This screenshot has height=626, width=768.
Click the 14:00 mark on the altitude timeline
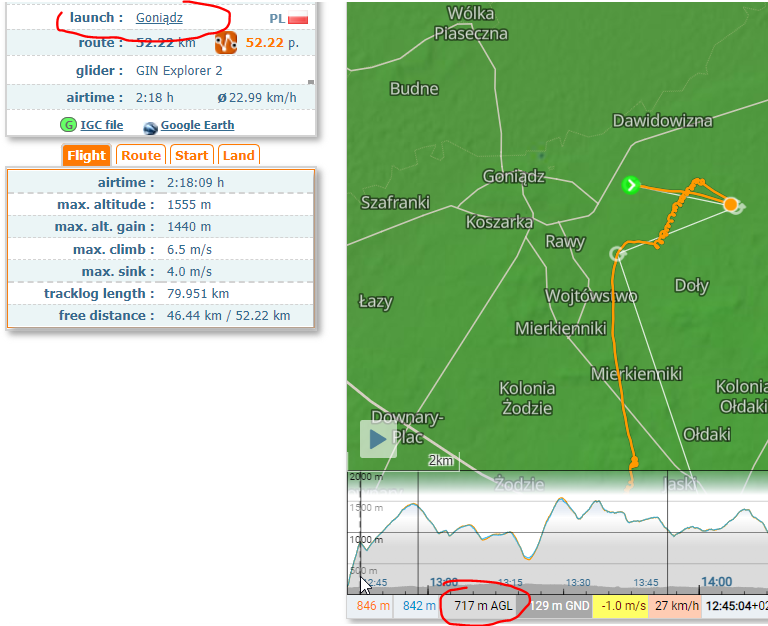(x=717, y=581)
